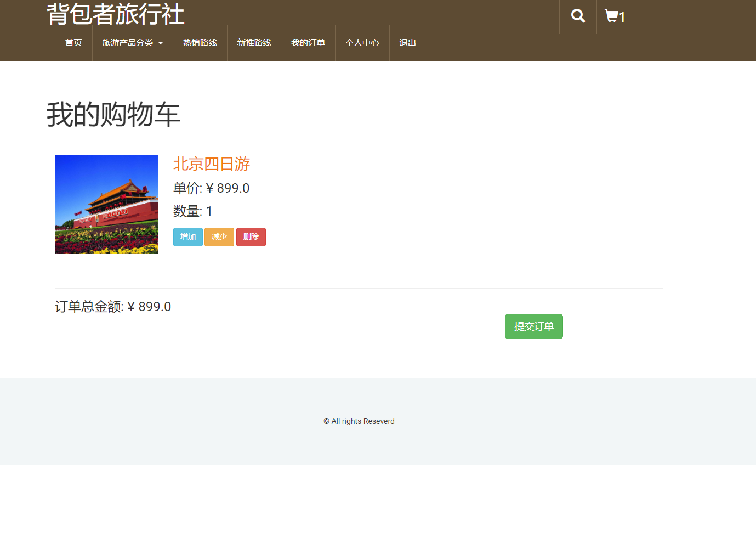Screen dimensions: 756x535
Task: Click the red 删除 delete button
Action: coord(251,236)
